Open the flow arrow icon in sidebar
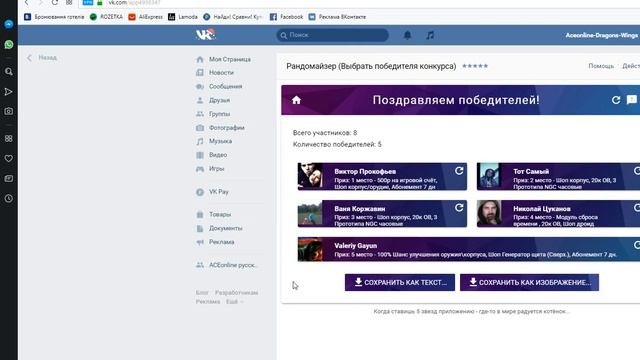640x360 pixels. tap(9, 91)
